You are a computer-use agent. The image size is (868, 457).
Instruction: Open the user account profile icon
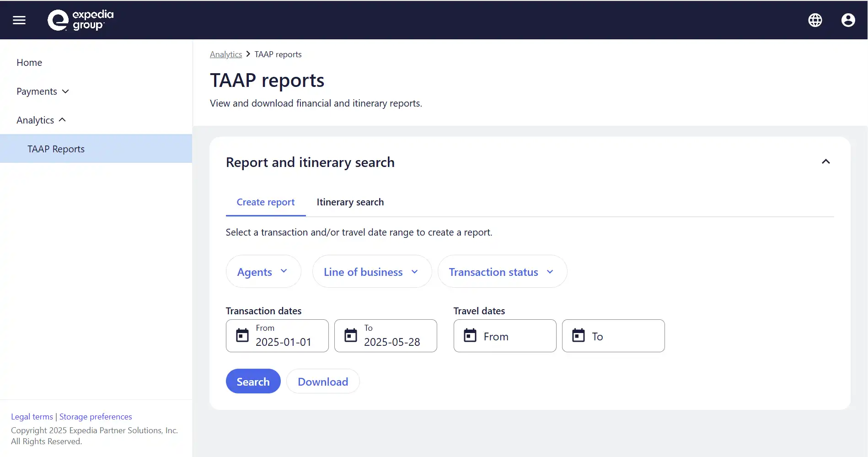[848, 20]
